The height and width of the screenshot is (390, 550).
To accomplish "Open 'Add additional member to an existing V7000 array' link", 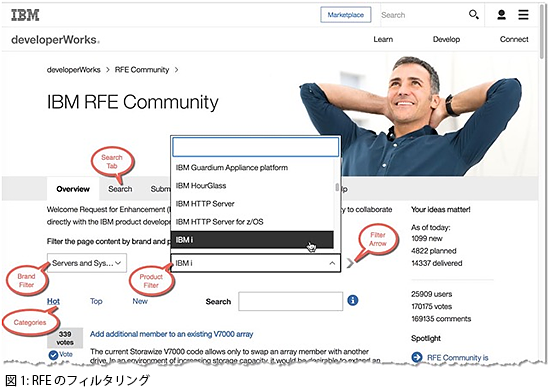I will (x=172, y=334).
